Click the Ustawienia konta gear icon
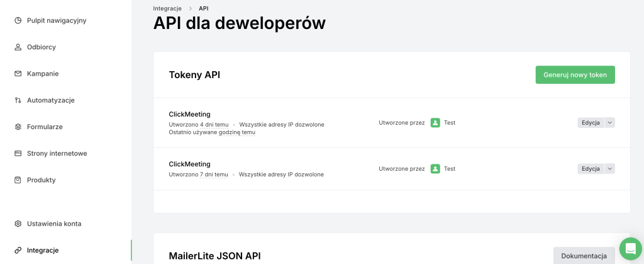This screenshot has width=644, height=264. coord(18,224)
